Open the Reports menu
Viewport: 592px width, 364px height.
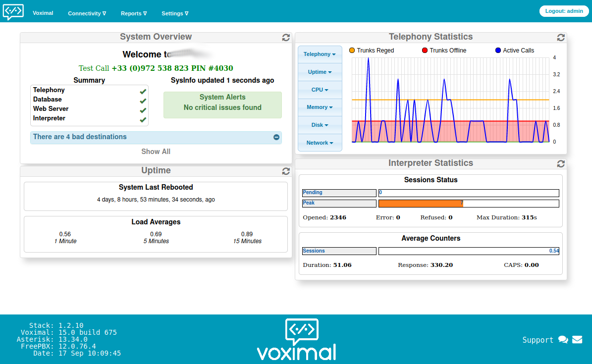(133, 13)
